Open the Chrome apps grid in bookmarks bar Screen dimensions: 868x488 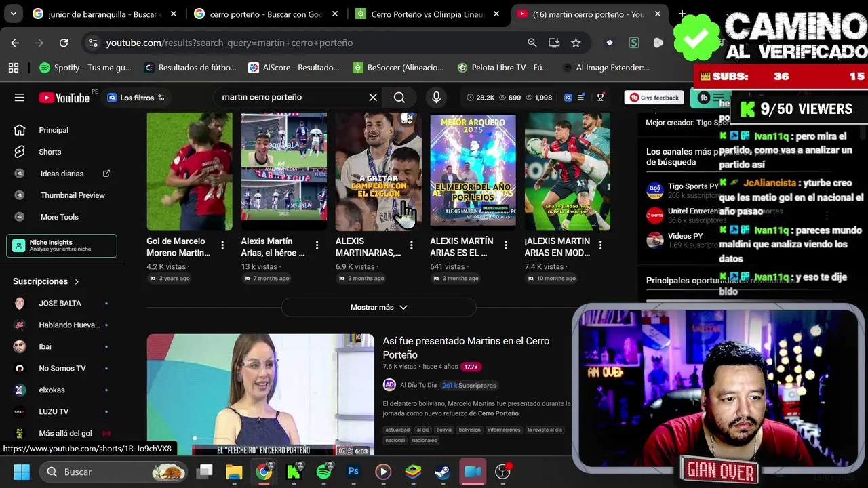coord(14,68)
